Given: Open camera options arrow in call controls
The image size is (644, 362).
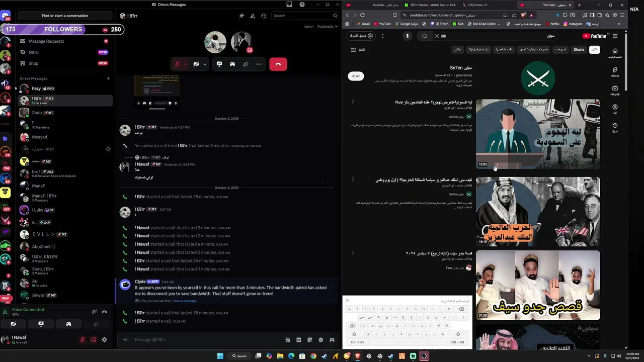Looking at the screenshot, I should pos(205,64).
